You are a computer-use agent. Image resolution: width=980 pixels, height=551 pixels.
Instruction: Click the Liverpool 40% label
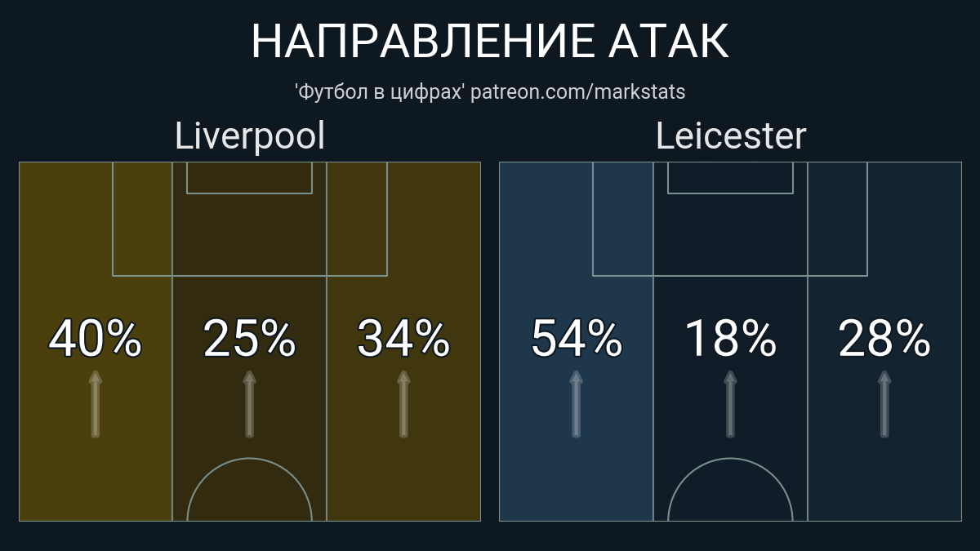(96, 339)
